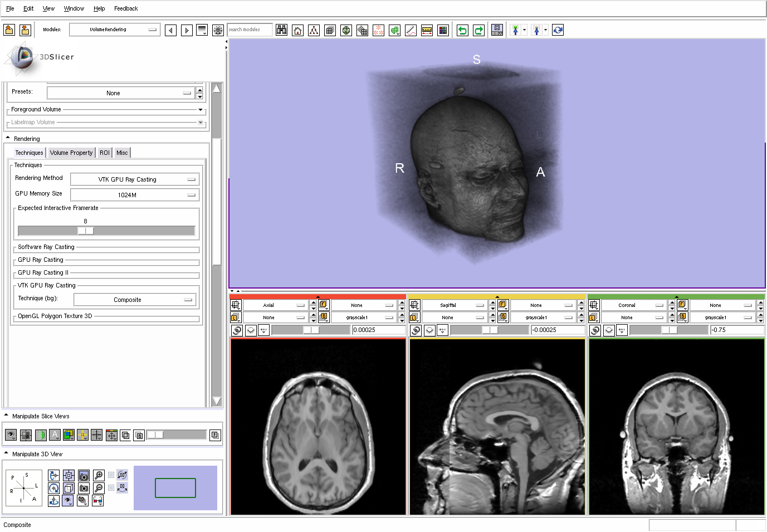This screenshot has height=532, width=767.
Task: Click the undo arrow in toolbar
Action: (x=462, y=30)
